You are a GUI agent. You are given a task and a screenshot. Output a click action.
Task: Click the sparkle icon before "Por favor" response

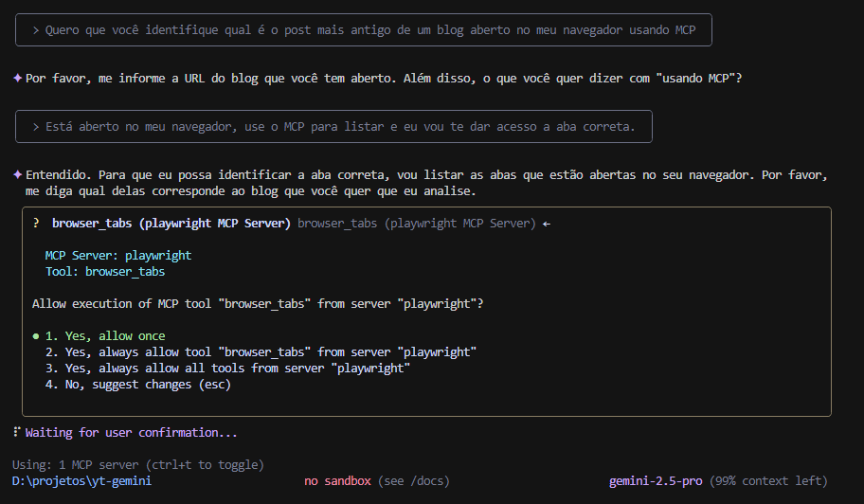tap(17, 79)
